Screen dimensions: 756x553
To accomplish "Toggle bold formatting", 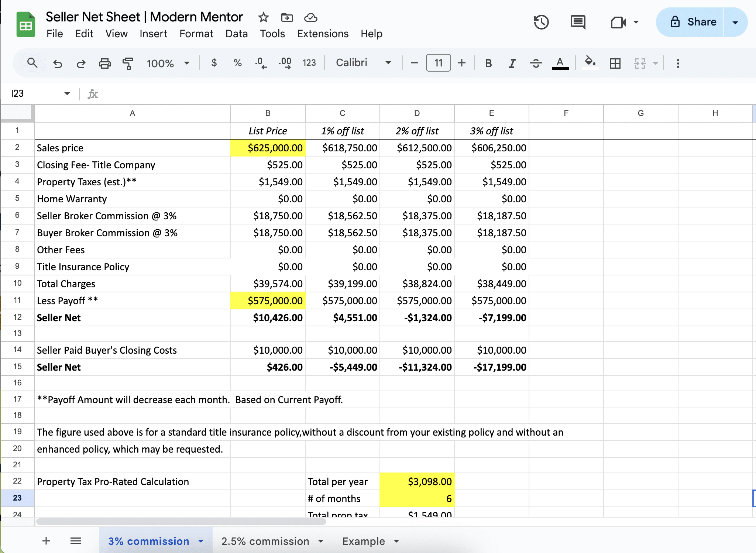I will tap(488, 63).
